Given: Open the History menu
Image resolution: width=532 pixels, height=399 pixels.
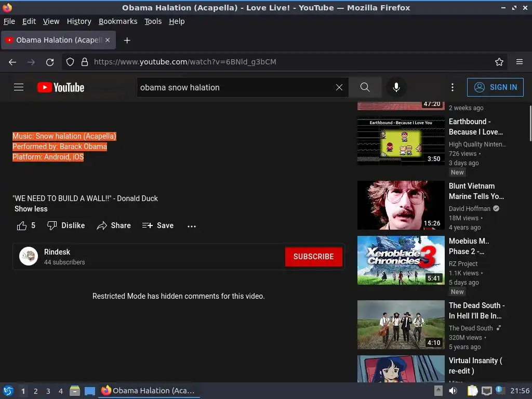Looking at the screenshot, I should [79, 21].
